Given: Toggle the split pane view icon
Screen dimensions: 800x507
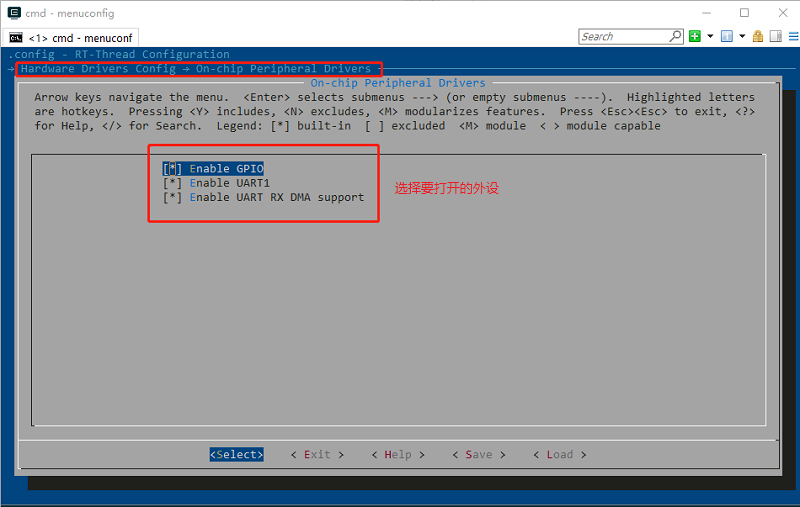Looking at the screenshot, I should click(x=773, y=36).
